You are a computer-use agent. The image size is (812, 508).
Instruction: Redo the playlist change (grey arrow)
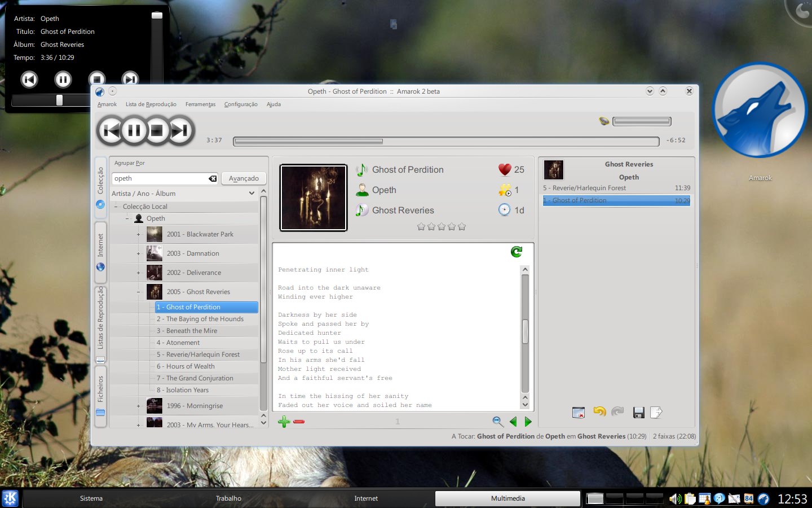(x=618, y=412)
